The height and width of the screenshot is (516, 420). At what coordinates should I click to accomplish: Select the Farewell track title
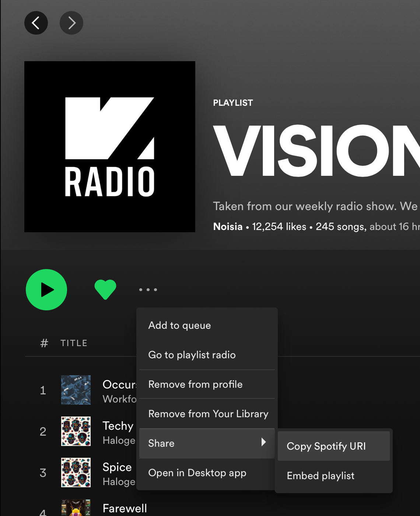[125, 508]
